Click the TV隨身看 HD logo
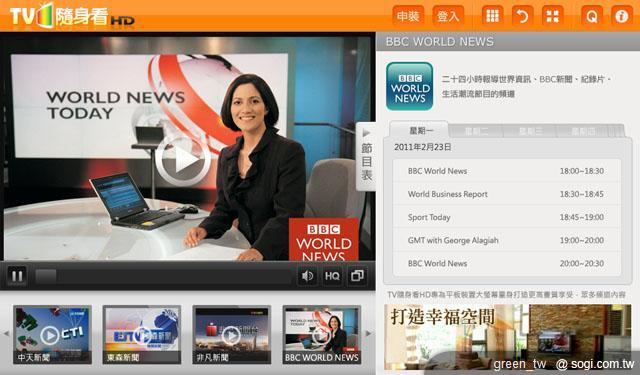Screen dimensions: 640x375 point(72,16)
